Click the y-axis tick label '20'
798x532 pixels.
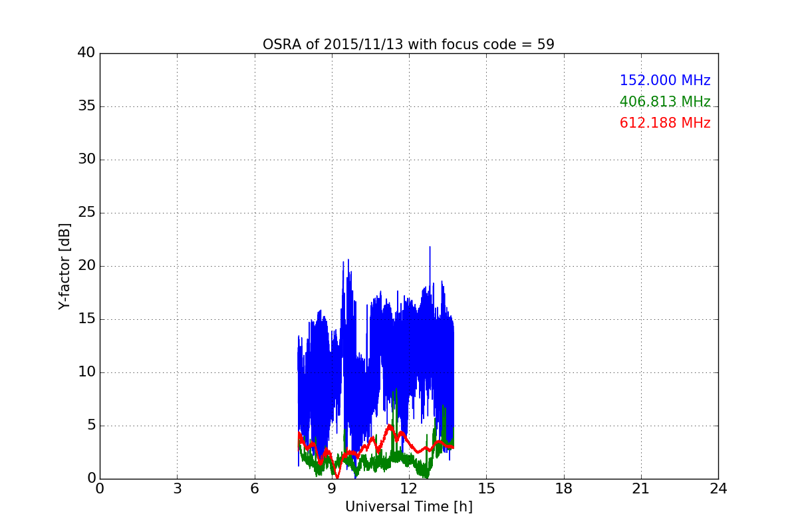coord(86,266)
